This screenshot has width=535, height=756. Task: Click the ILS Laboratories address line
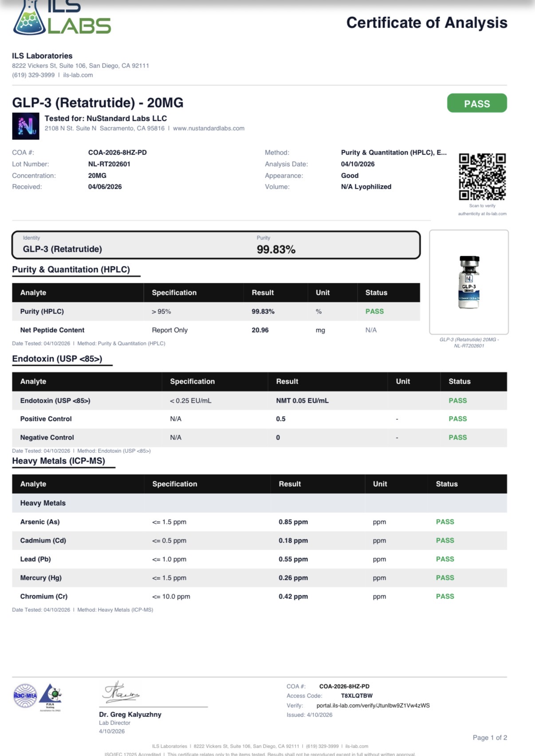80,66
